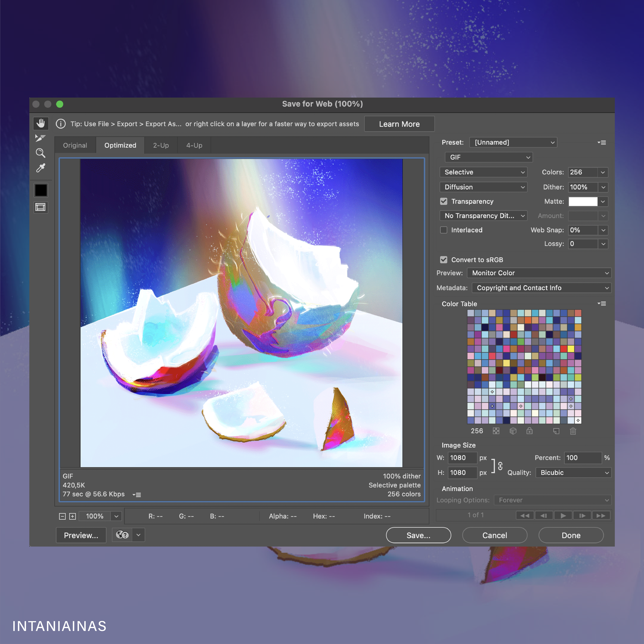Switch to the 2-Up tab
This screenshot has width=644, height=644.
pyautogui.click(x=161, y=145)
